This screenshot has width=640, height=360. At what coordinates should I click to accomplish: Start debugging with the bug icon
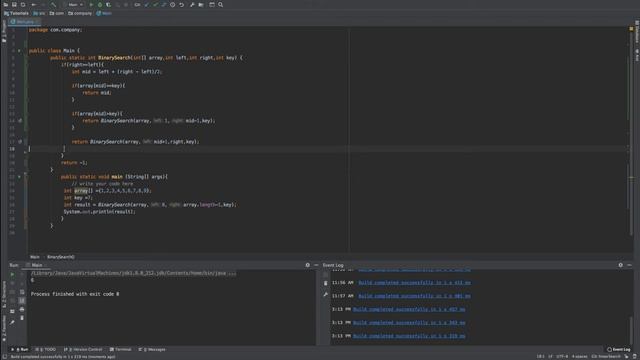(100, 4)
